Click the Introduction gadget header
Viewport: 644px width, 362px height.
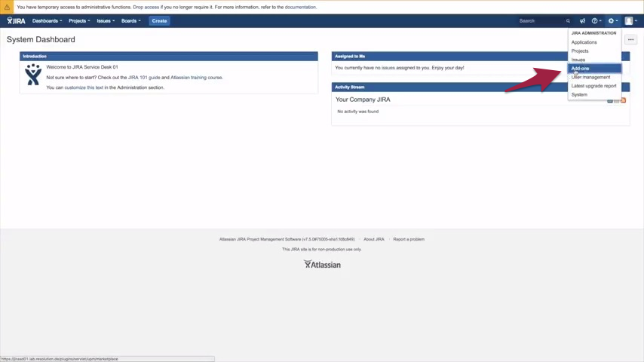click(169, 57)
